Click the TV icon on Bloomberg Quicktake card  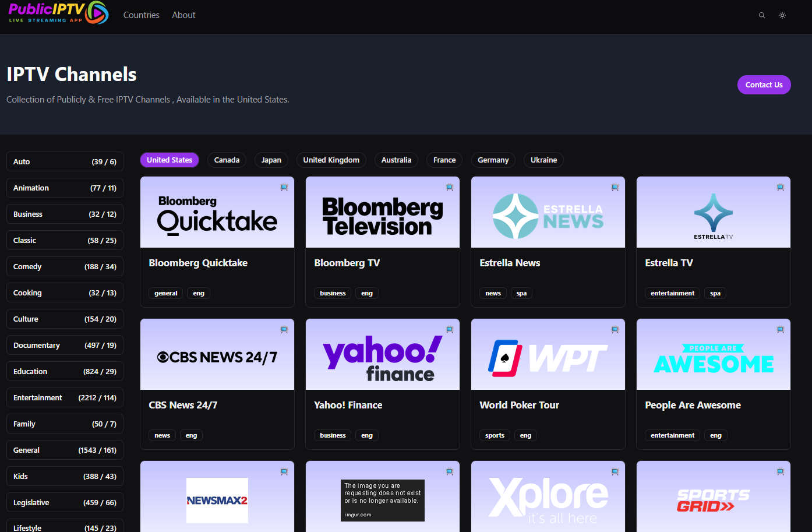click(x=284, y=188)
